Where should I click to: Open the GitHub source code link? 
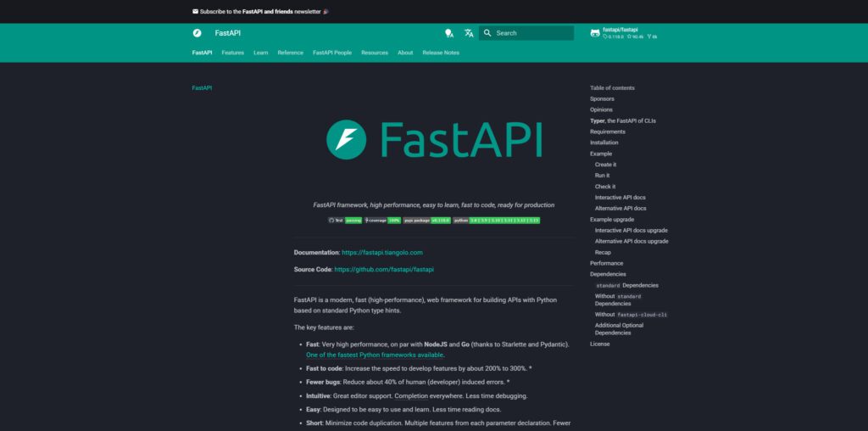click(x=384, y=269)
